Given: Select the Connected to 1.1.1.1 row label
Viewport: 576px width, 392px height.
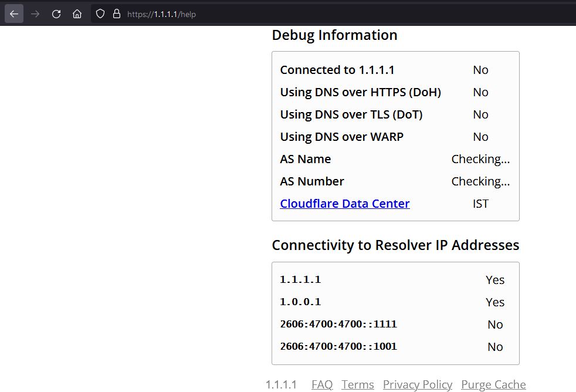Looking at the screenshot, I should pos(337,70).
